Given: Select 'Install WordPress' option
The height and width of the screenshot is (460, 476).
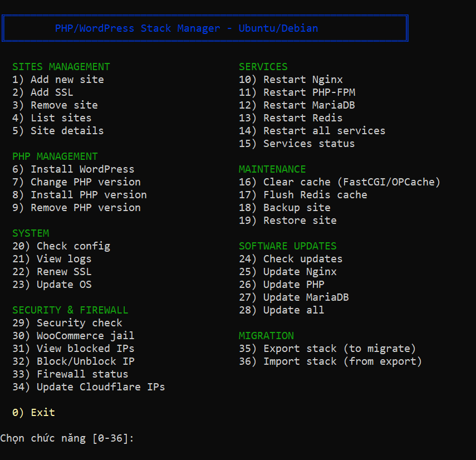Looking at the screenshot, I should pyautogui.click(x=73, y=169).
